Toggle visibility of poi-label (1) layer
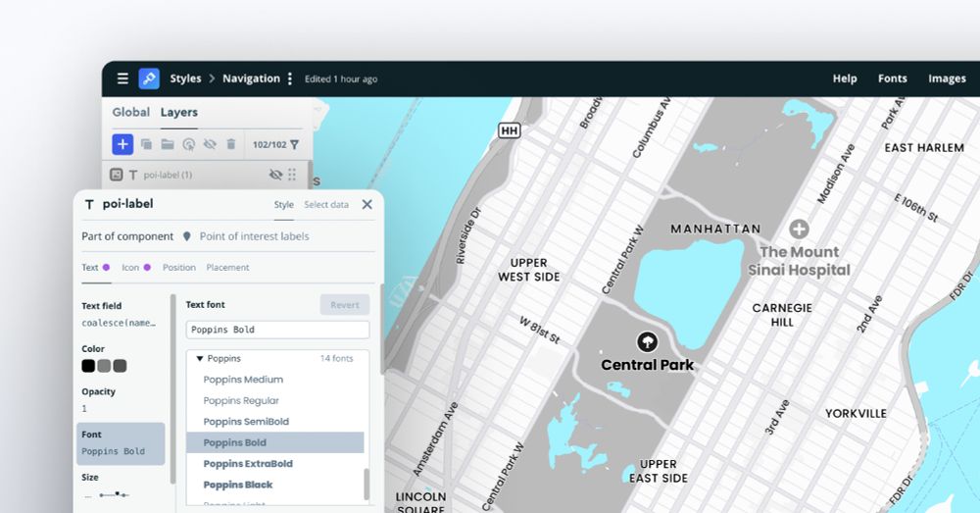The height and width of the screenshot is (513, 980). pos(275,175)
